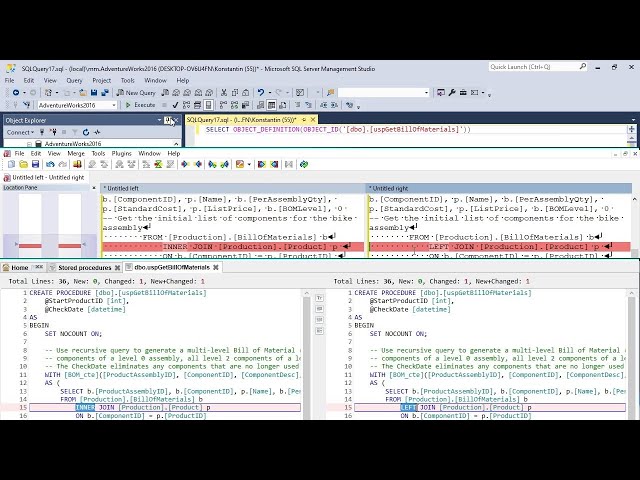
Task: Refresh Object Explorer
Action: click(86, 132)
